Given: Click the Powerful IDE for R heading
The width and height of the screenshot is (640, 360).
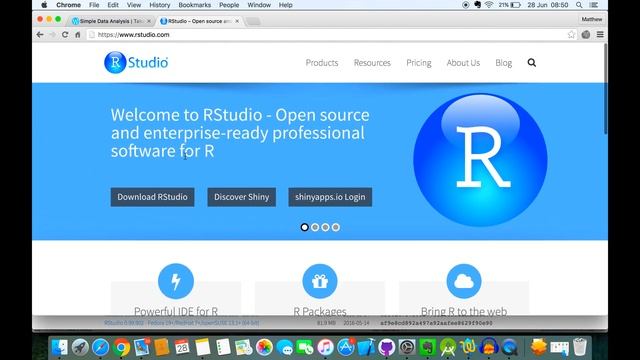Looking at the screenshot, I should [176, 311].
